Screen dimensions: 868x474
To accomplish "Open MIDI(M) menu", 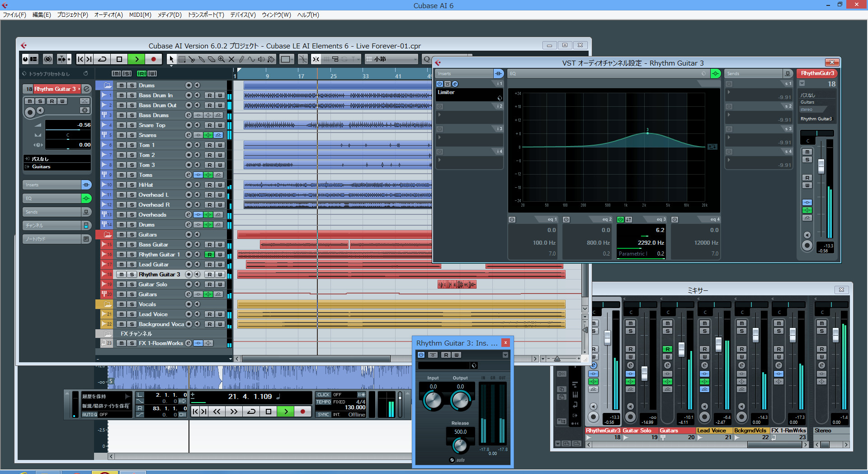I will coord(140,15).
